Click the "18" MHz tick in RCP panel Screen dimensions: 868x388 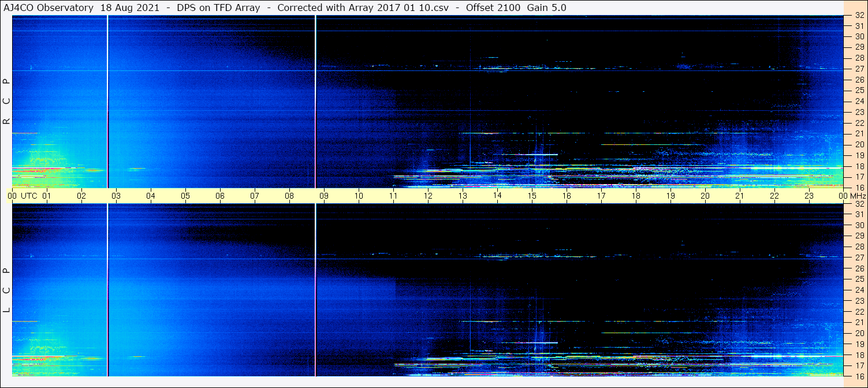[859, 166]
